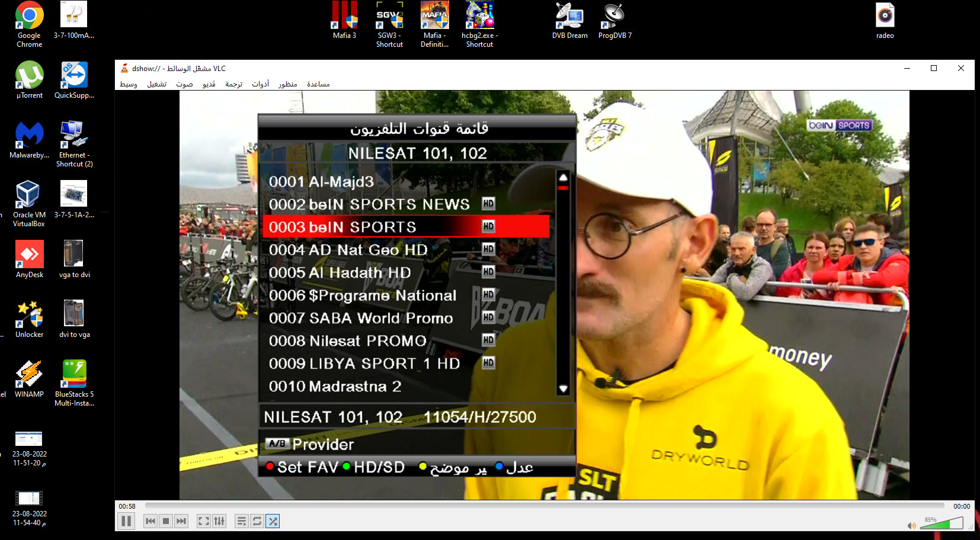Click the channel list scroll-down arrow
This screenshot has height=540, width=980.
[563, 389]
